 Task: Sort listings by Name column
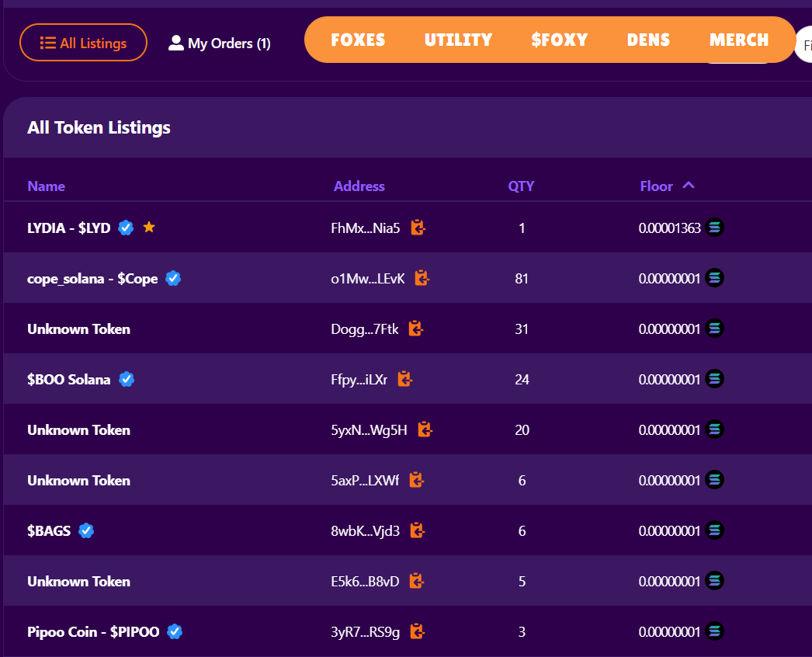pyautogui.click(x=46, y=186)
